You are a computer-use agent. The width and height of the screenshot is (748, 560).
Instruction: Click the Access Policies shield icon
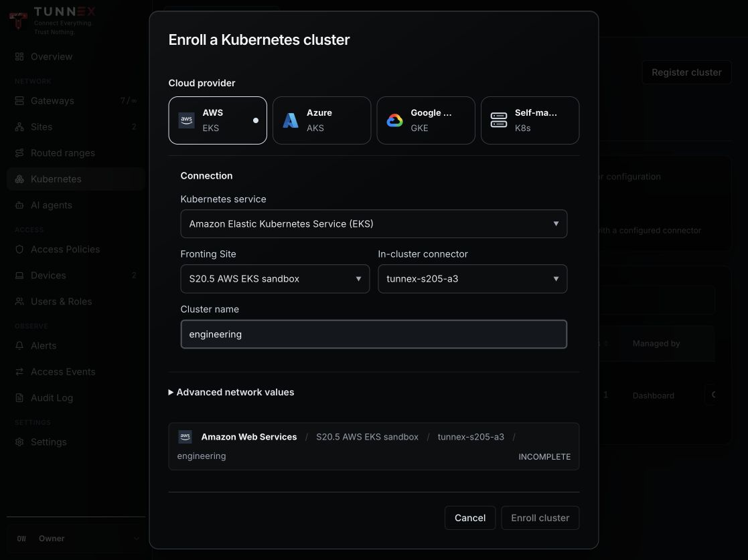tap(19, 250)
